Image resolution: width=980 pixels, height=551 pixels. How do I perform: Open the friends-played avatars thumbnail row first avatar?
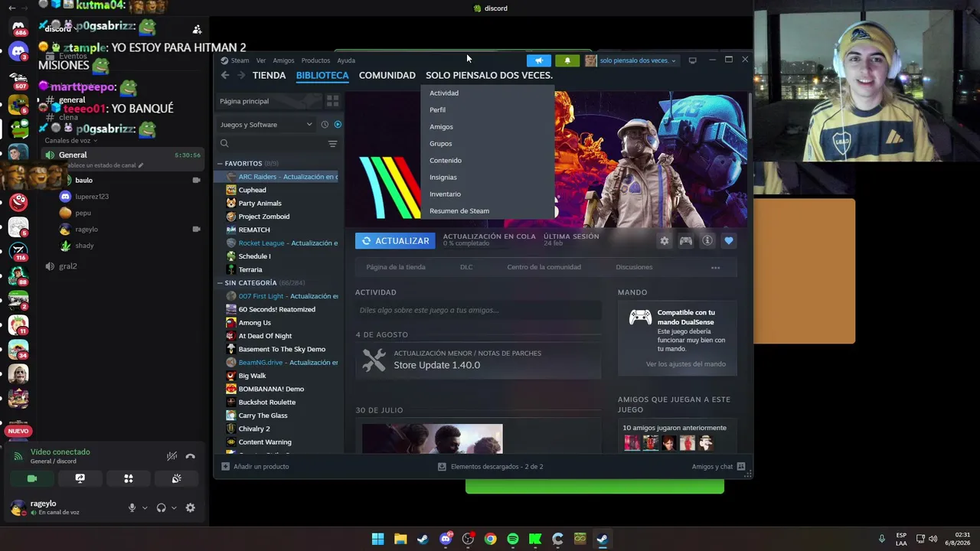pyautogui.click(x=632, y=443)
